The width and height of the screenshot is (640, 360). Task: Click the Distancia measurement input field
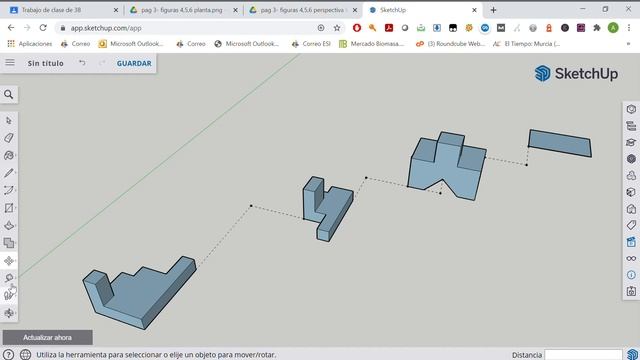[583, 355]
